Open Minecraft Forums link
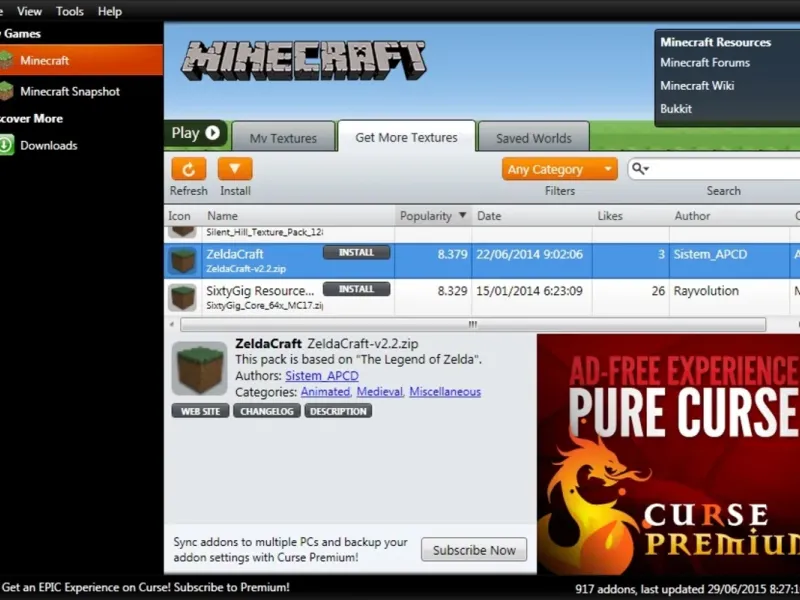Screen dimensions: 800x600 click(x=705, y=63)
